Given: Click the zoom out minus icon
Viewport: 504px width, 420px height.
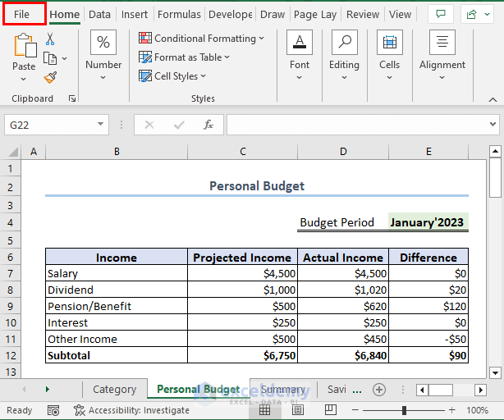Looking at the screenshot, I should pyautogui.click(x=355, y=410).
